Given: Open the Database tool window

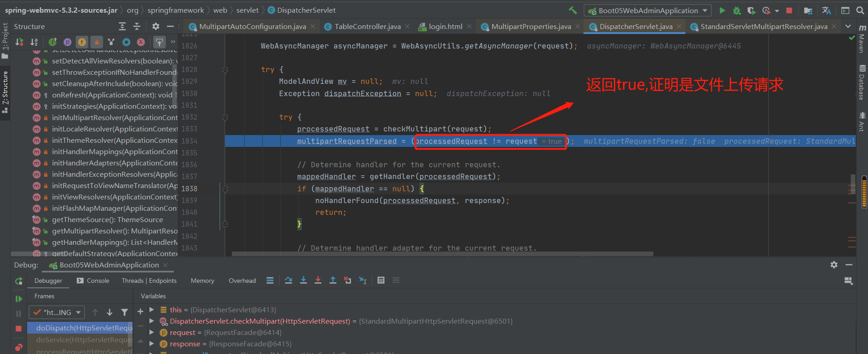Looking at the screenshot, I should (862, 82).
